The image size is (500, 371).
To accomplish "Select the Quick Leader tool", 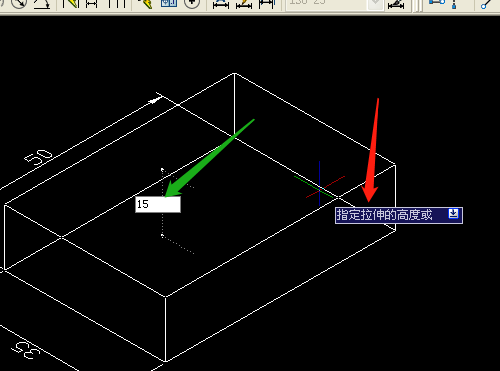I will [x=145, y=4].
